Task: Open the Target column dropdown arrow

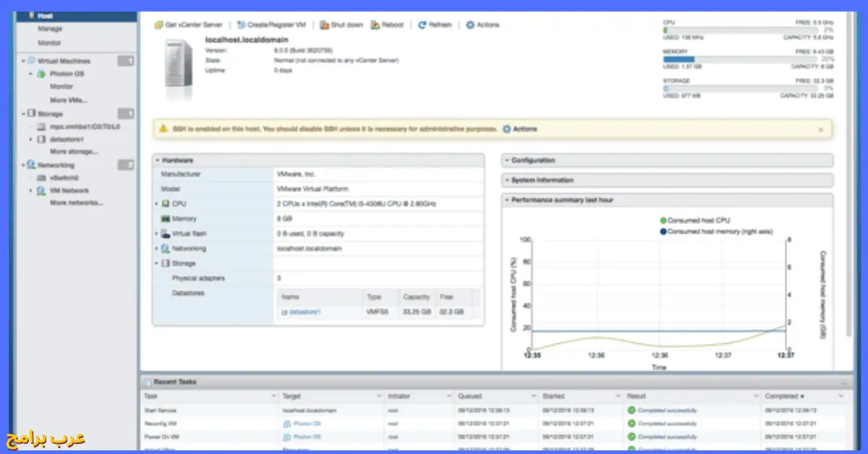Action: 379,396
